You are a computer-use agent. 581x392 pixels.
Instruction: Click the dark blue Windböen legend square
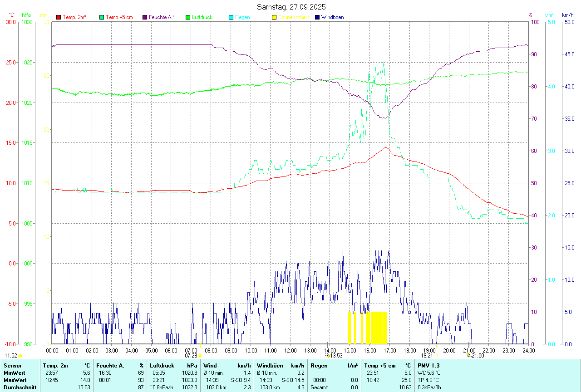(317, 17)
